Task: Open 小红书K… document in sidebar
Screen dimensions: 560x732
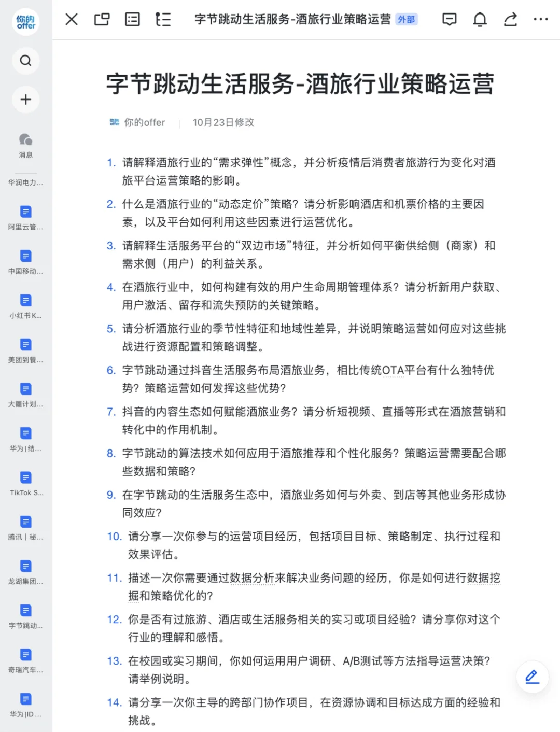Action: coord(26,306)
